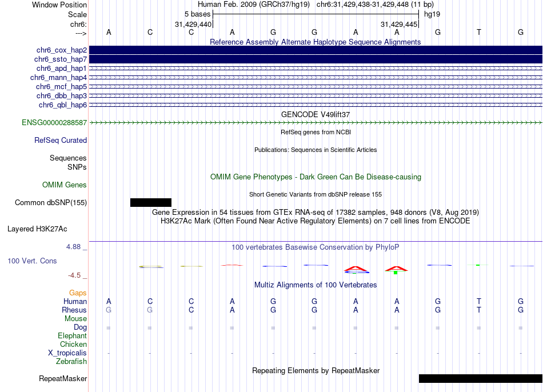Viewport: 543px width, 392px height.
Task: Click Short Genetic Variants from dbSNP release 155
Action: tap(316, 194)
